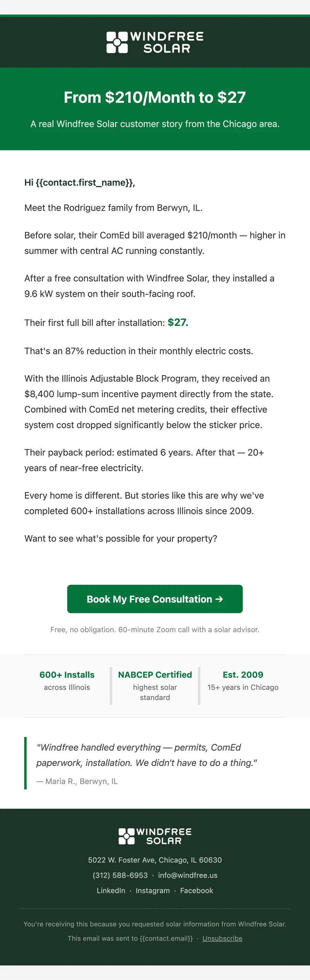310x980 pixels.
Task: Click the Windfree Solar logo in header
Action: click(155, 42)
